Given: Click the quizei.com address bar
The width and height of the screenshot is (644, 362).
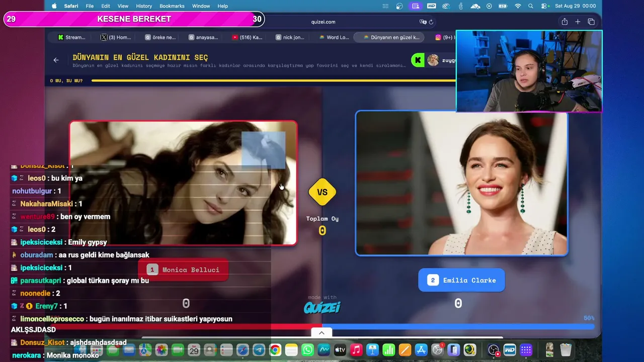Looking at the screenshot, I should point(323,22).
